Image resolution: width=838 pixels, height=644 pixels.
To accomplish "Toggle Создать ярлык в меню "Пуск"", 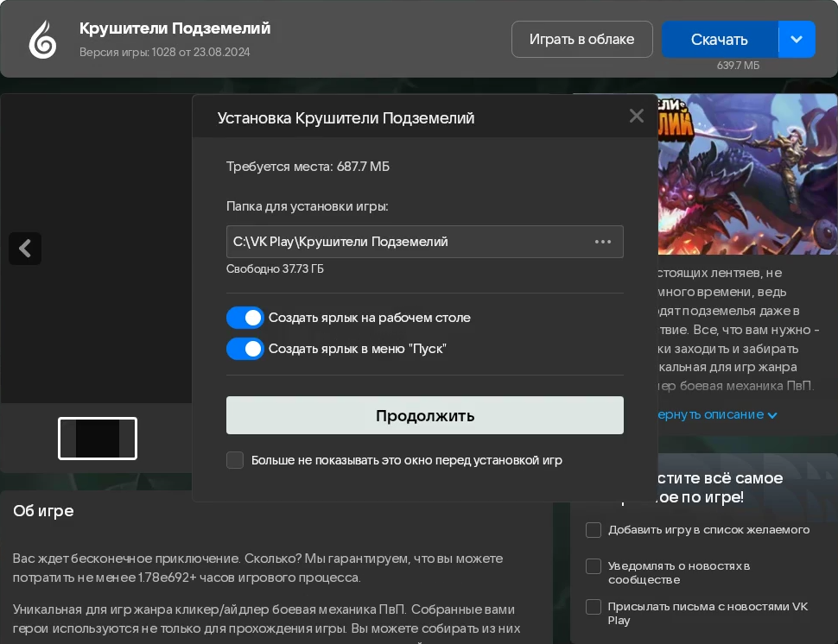I will [x=244, y=349].
